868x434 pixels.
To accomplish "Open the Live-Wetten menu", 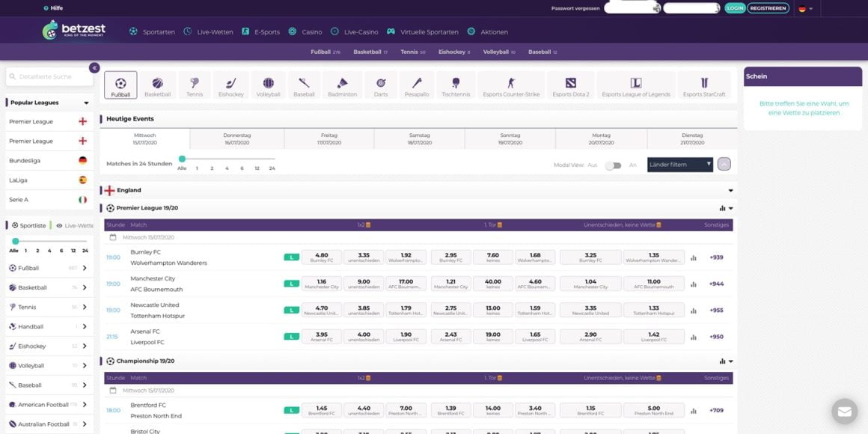I will (208, 31).
